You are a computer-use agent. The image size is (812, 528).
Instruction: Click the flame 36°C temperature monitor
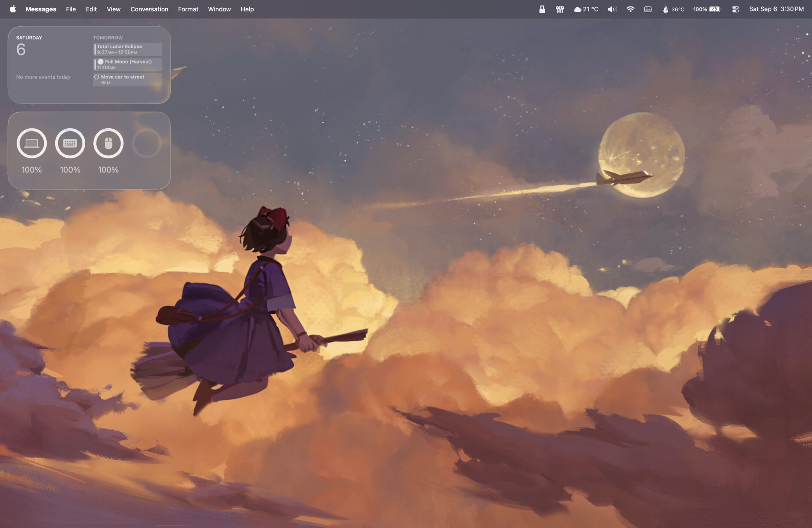click(x=673, y=9)
